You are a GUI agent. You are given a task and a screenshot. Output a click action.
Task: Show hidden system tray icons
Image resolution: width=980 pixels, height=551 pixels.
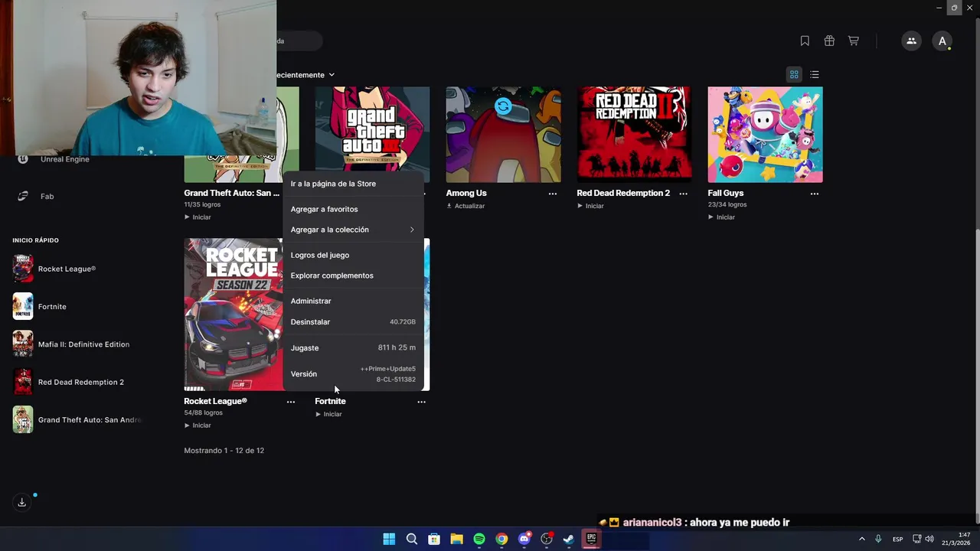pos(861,539)
